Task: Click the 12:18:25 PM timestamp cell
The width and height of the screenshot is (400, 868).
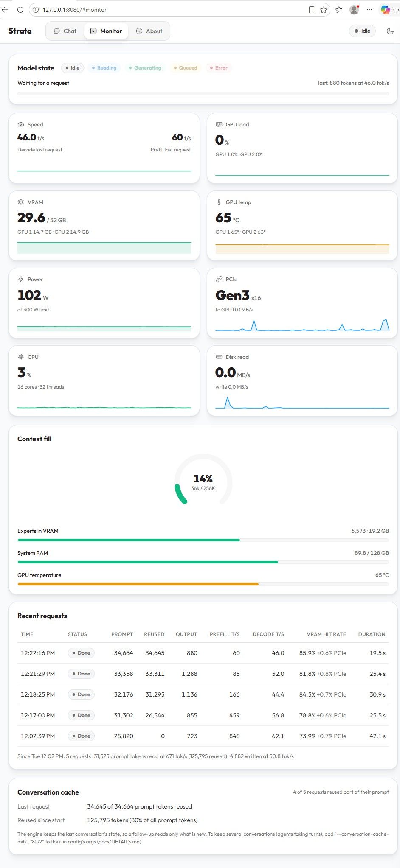Action: pos(38,694)
